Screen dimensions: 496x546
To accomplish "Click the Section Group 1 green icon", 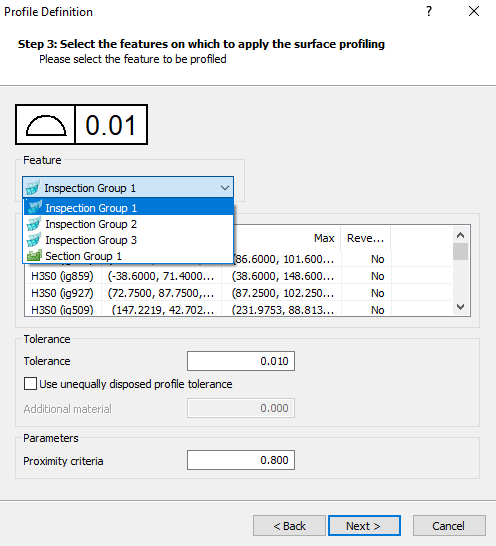I will 34,256.
